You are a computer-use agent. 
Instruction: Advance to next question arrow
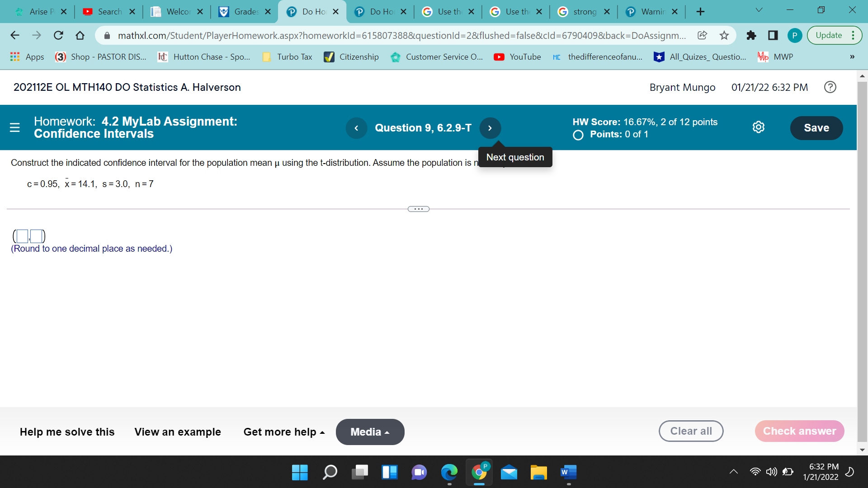click(x=490, y=128)
